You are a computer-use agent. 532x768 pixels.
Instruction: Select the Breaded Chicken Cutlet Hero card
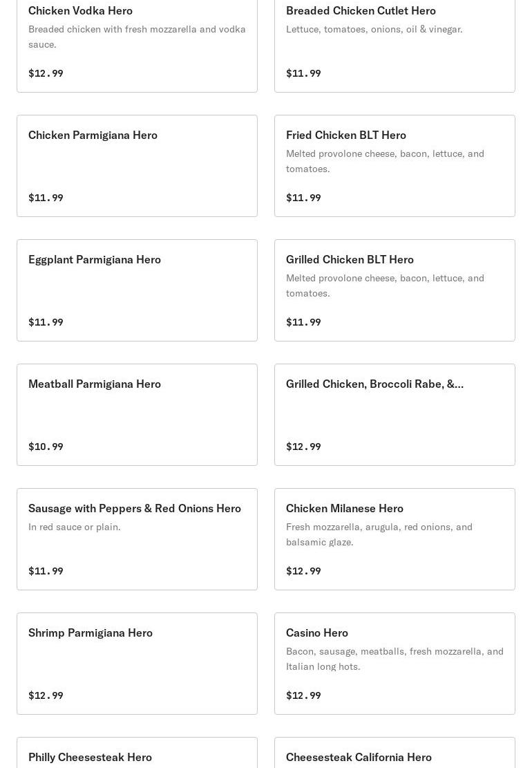395,41
